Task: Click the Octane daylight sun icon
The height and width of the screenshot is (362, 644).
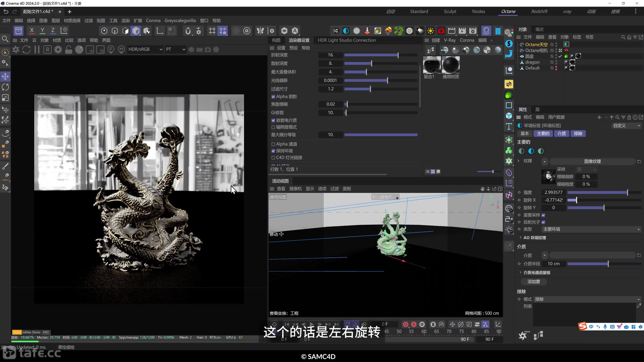Action: pyautogui.click(x=430, y=31)
